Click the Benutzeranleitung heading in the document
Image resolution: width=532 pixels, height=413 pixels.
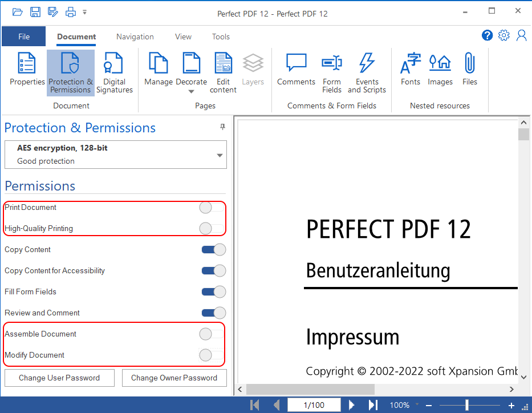click(x=378, y=271)
